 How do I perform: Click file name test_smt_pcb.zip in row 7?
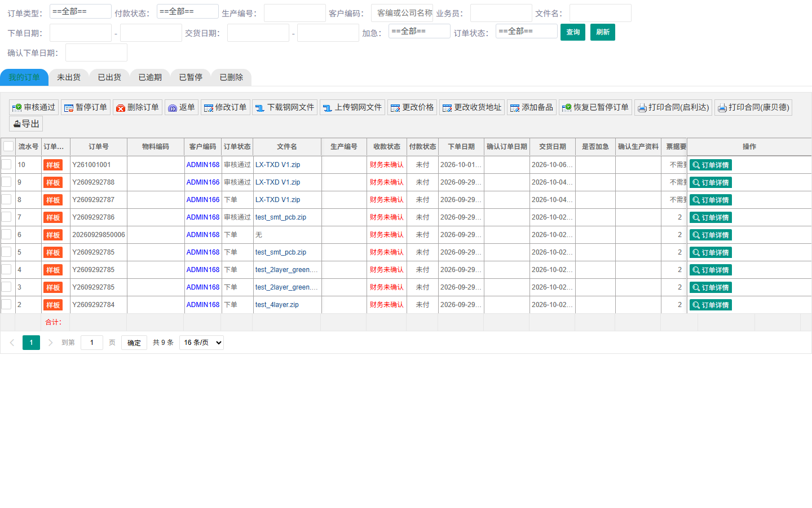click(281, 217)
